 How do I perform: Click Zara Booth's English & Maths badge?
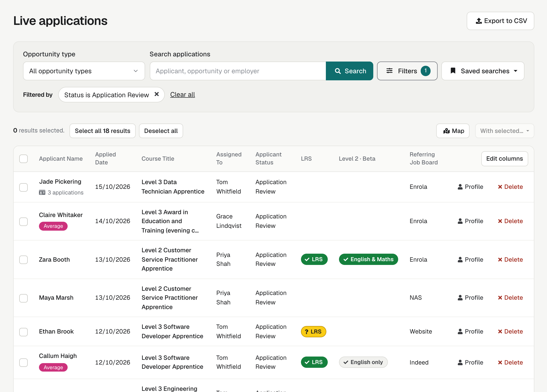(368, 259)
